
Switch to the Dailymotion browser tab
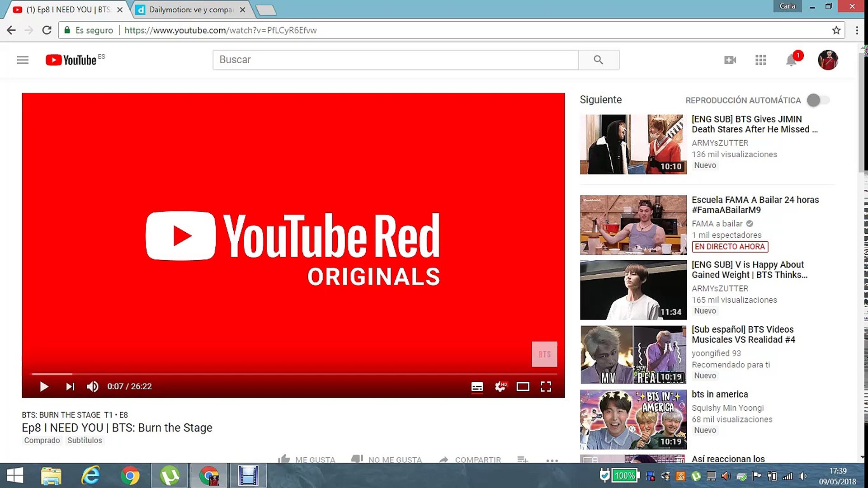190,9
